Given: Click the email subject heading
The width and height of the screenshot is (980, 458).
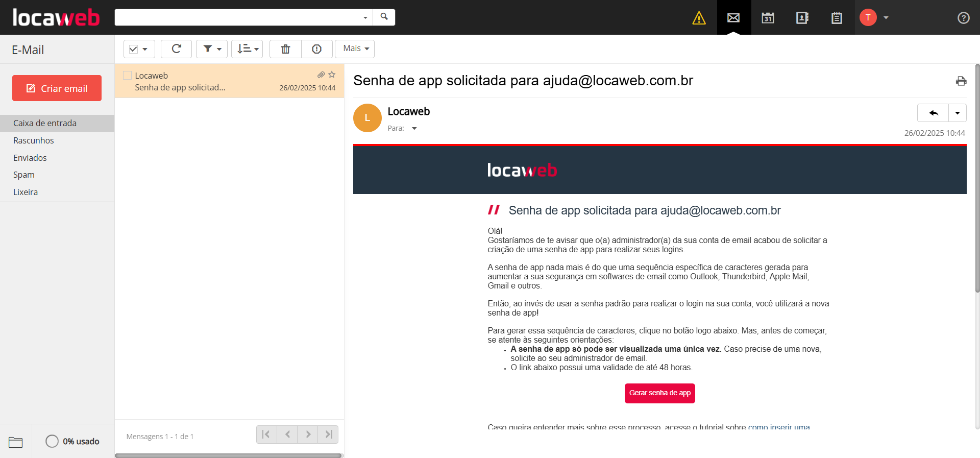Looking at the screenshot, I should pyautogui.click(x=523, y=81).
